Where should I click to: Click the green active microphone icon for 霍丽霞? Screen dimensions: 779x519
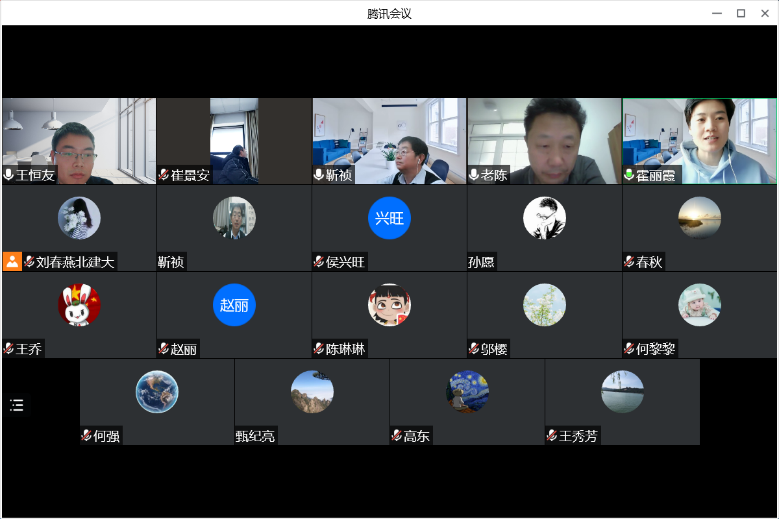[629, 175]
